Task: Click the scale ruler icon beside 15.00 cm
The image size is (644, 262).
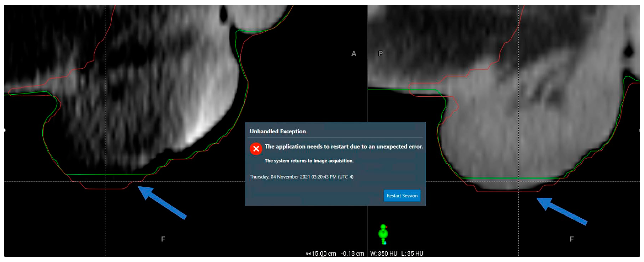Action: coord(308,254)
